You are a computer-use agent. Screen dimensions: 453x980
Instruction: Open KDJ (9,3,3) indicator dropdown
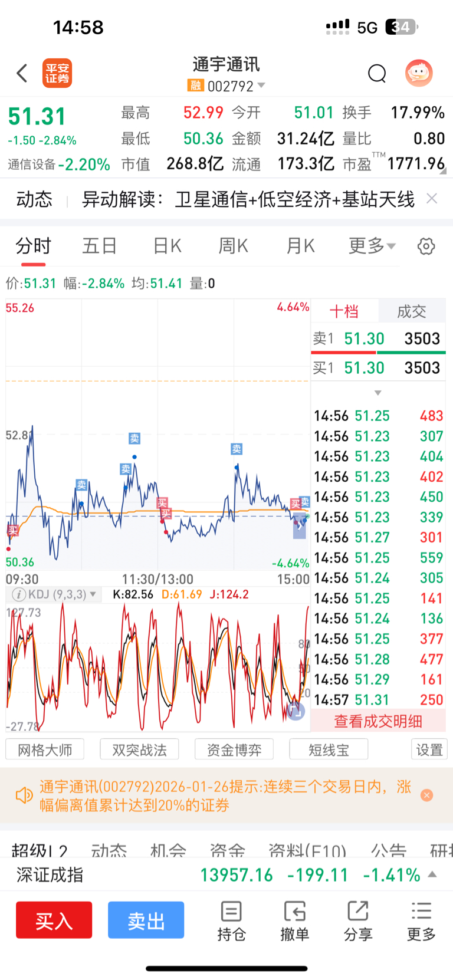[93, 594]
